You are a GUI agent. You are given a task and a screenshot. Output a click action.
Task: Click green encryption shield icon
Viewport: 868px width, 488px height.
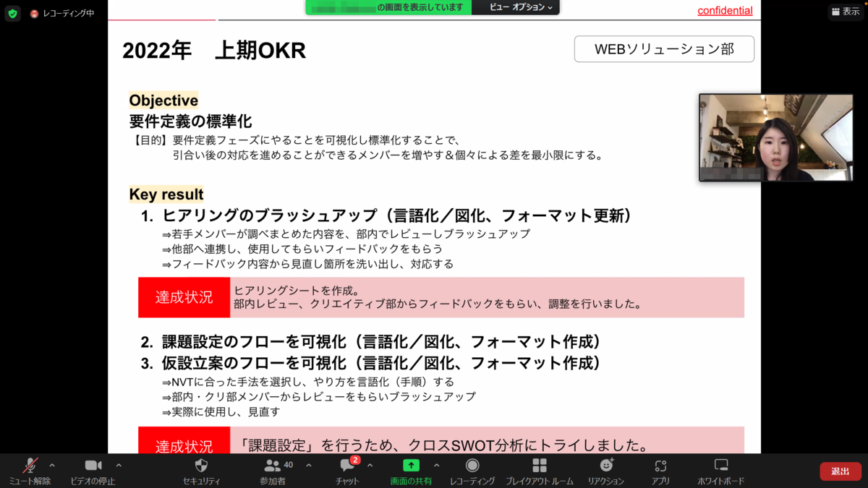13,13
